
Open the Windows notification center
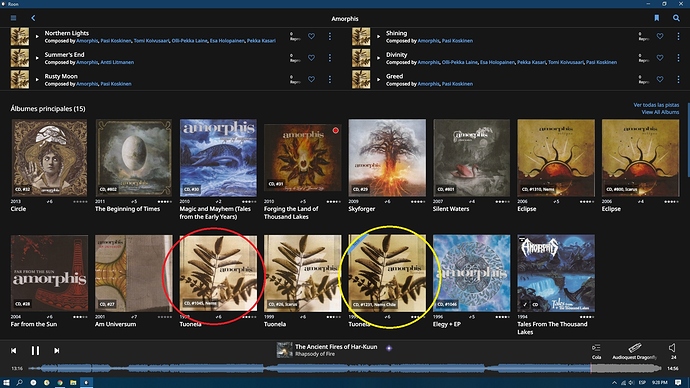coord(678,382)
